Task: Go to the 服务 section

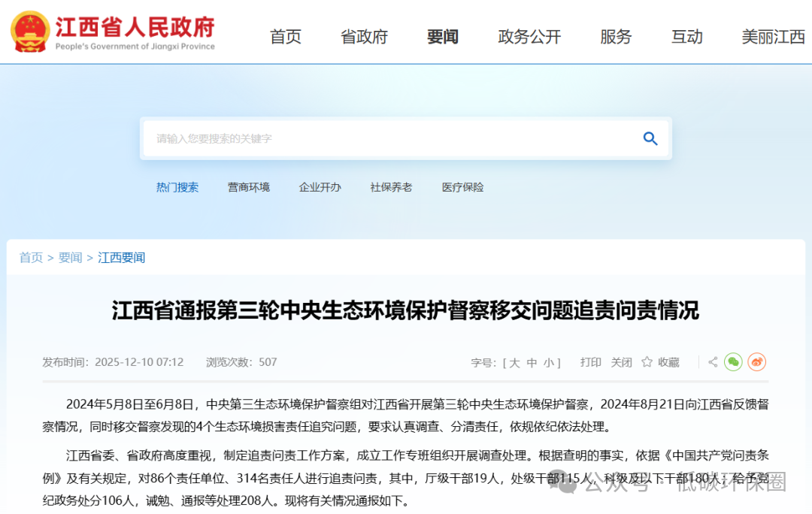Action: (x=616, y=37)
